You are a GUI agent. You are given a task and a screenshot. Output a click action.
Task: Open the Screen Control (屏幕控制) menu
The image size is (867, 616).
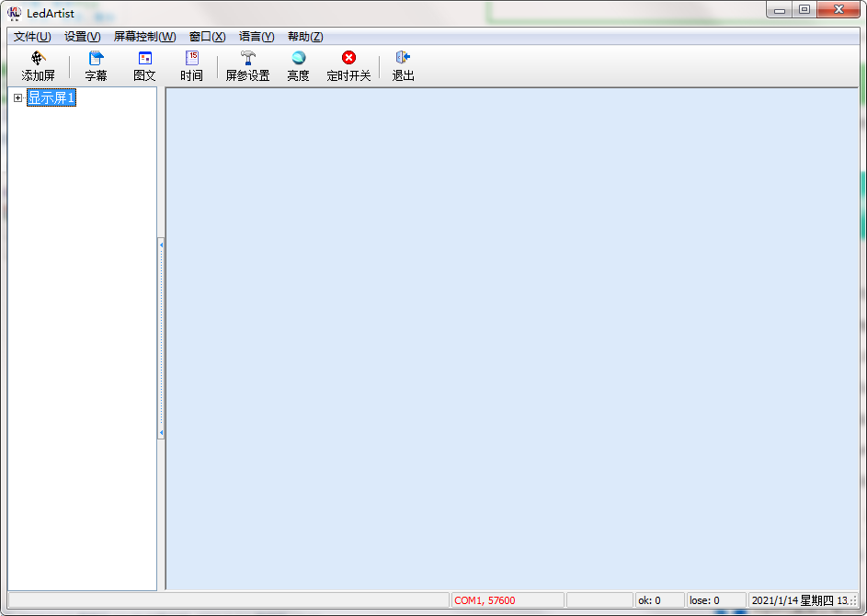[x=144, y=37]
